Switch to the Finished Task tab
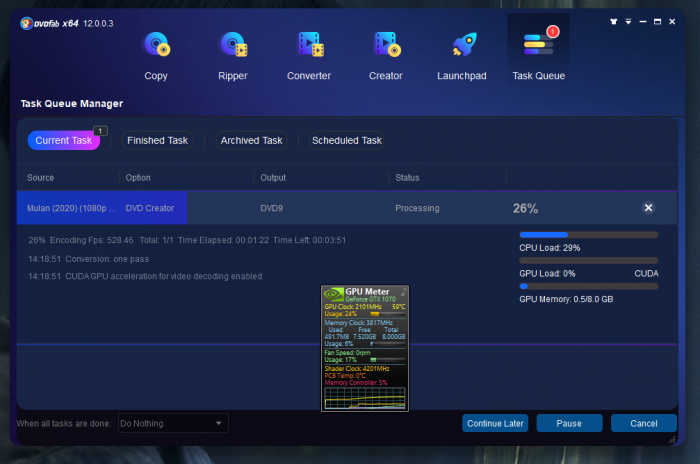 (157, 141)
